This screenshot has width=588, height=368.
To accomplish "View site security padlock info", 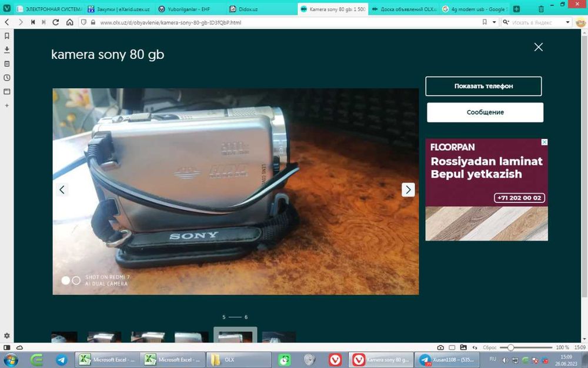I will coord(93,22).
